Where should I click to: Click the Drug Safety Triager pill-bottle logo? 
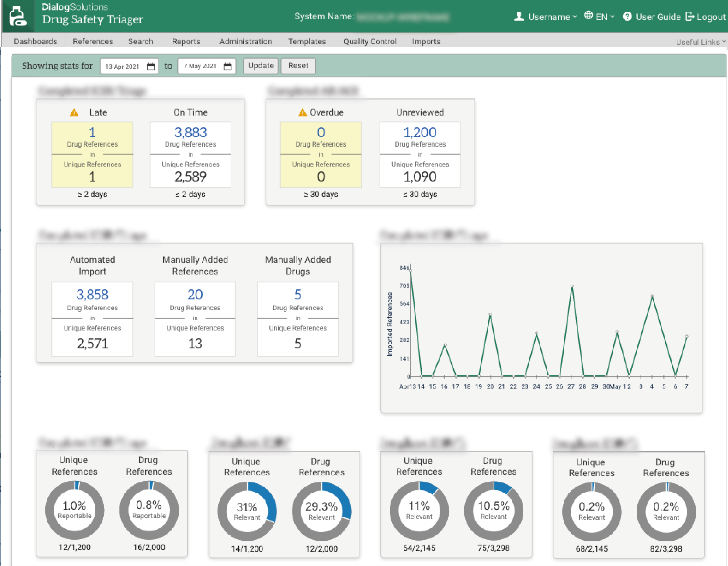17,16
